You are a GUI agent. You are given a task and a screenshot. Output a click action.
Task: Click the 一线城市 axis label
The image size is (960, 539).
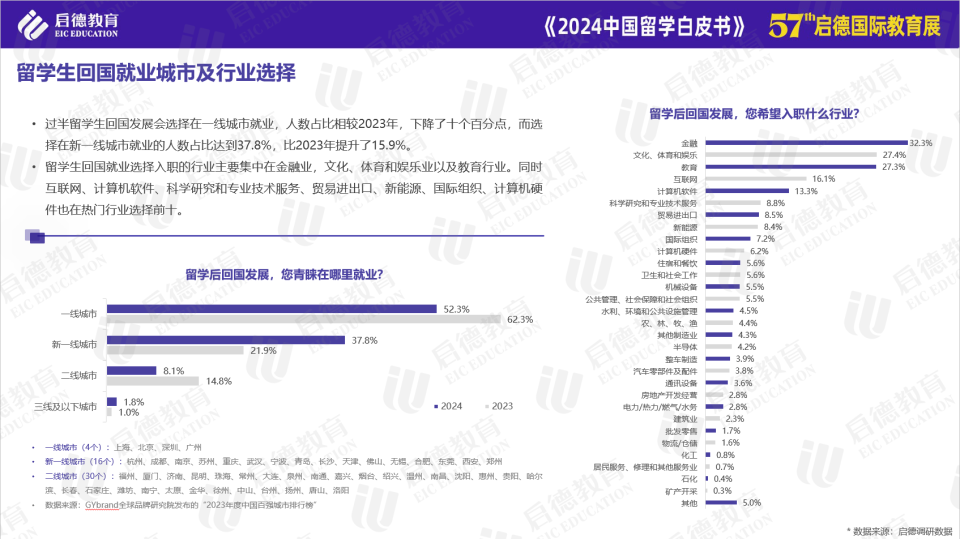[x=78, y=314]
